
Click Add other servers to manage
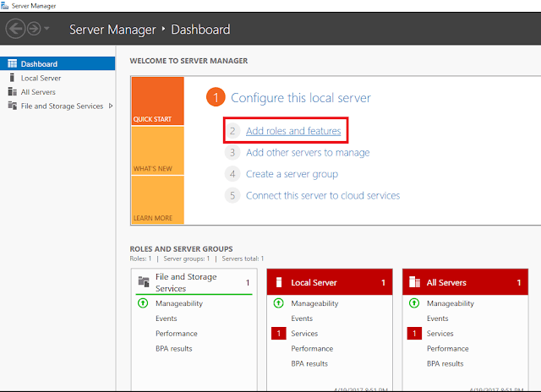point(308,152)
